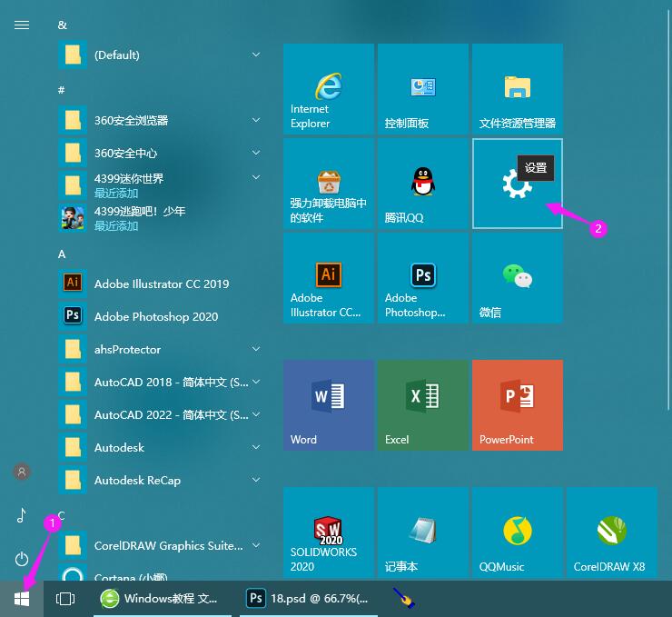Select the CorelDRAW Graphics Suite label
The image size is (672, 617).
coord(168,546)
